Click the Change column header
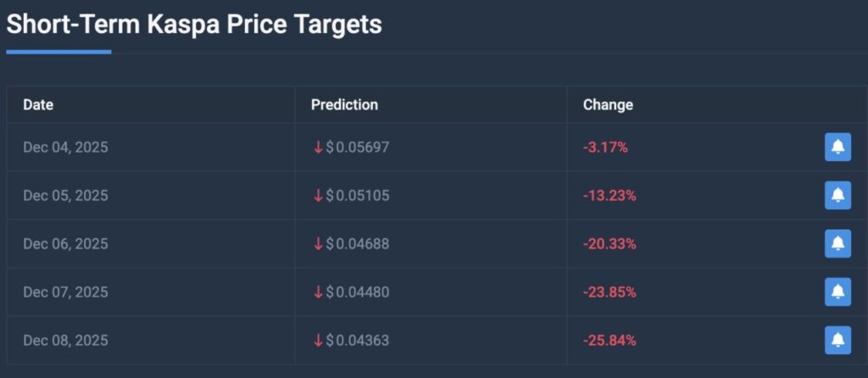Viewport: 868px width, 378px height. [608, 105]
